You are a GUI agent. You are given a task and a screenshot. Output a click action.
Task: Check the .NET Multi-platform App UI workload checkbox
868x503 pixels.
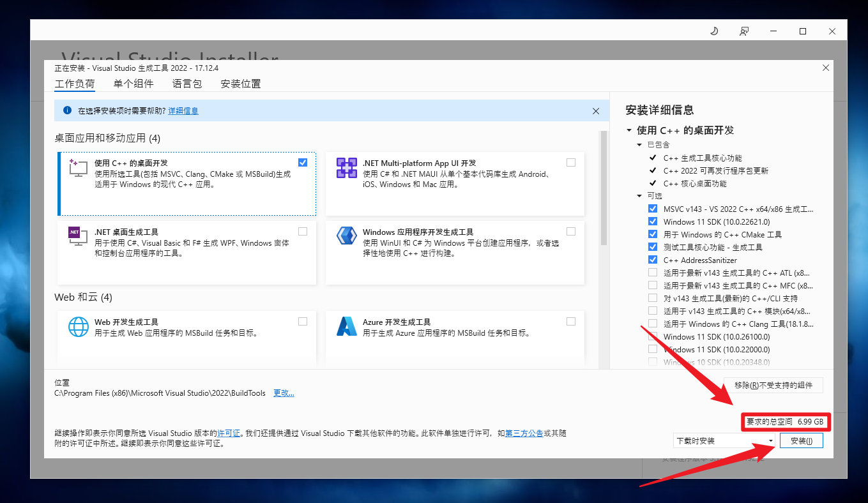[x=571, y=163]
